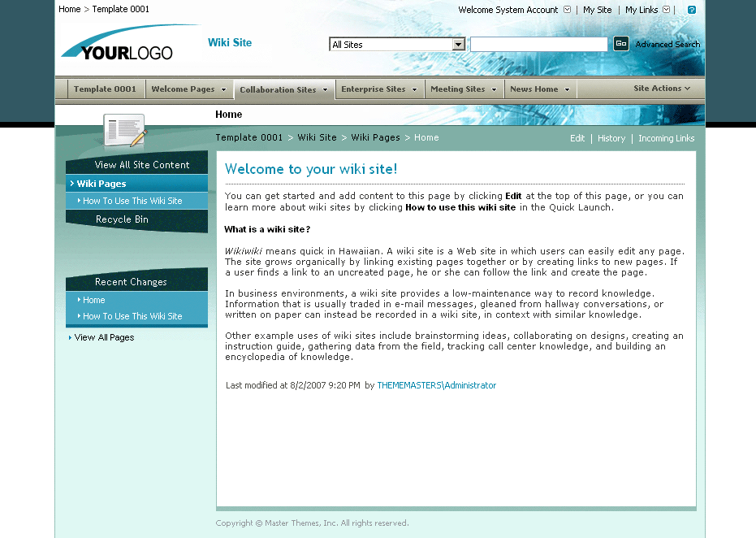The image size is (756, 538).
Task: Click the Advanced Search link
Action: [x=667, y=45]
